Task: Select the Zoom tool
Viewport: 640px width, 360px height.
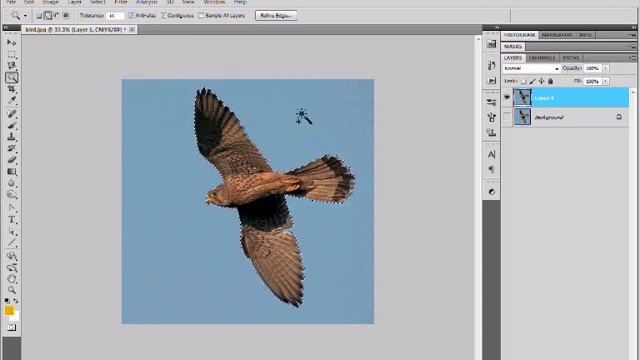Action: point(11,290)
